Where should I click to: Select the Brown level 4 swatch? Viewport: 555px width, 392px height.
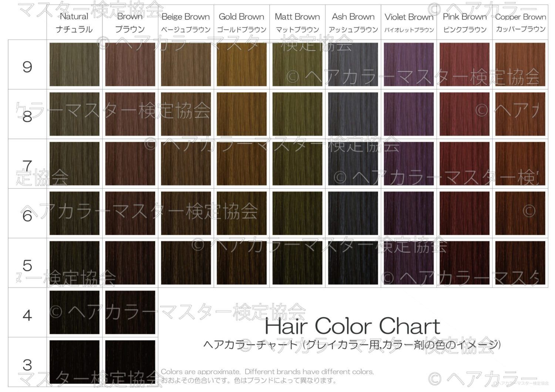pyautogui.click(x=130, y=312)
